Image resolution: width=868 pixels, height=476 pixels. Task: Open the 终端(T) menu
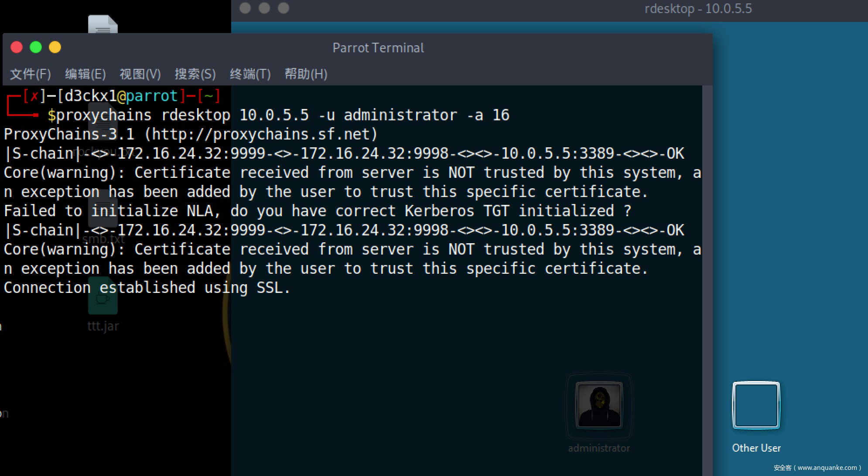tap(250, 74)
